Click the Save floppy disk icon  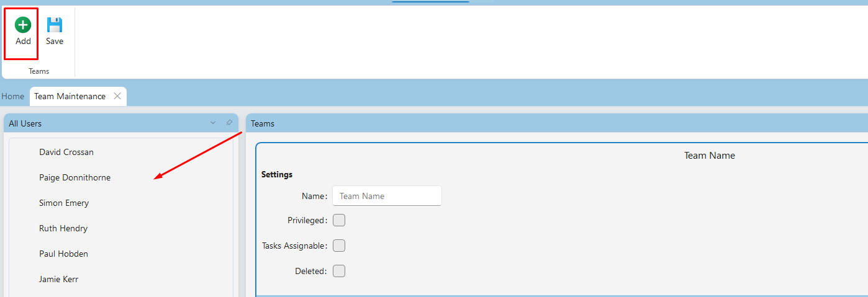[55, 25]
